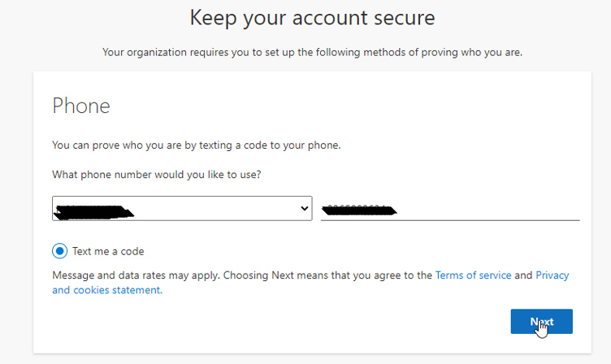Screen dimensions: 611x364
Task: Click the redacted phone number text
Action: pos(357,210)
